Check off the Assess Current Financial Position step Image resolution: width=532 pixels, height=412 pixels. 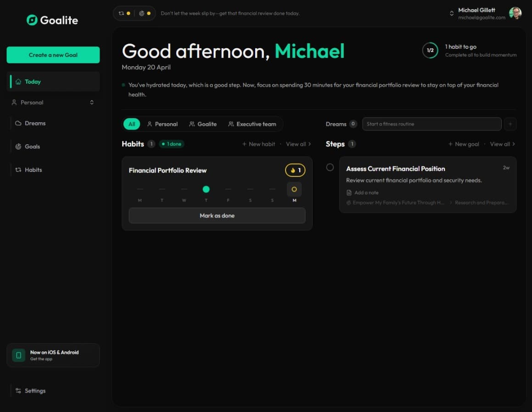point(330,167)
